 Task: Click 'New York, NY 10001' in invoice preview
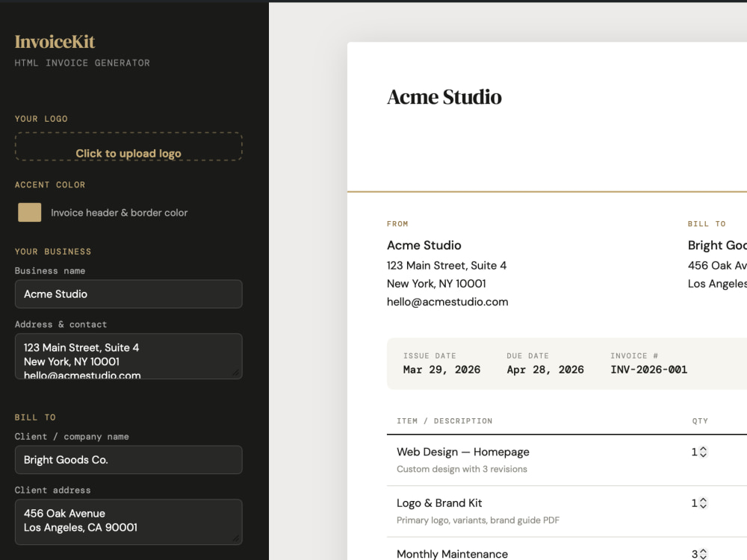pos(436,284)
